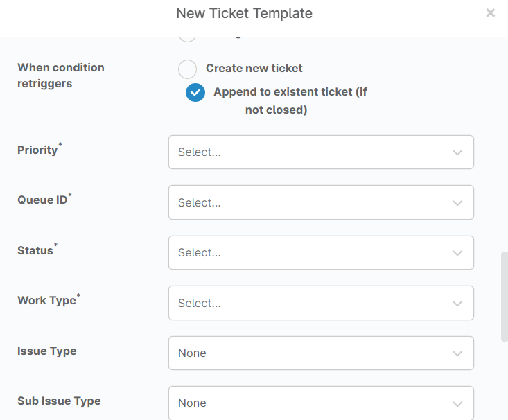Click the partially hidden radio button at top
Viewport: 508px width, 420px height.
pos(187,39)
